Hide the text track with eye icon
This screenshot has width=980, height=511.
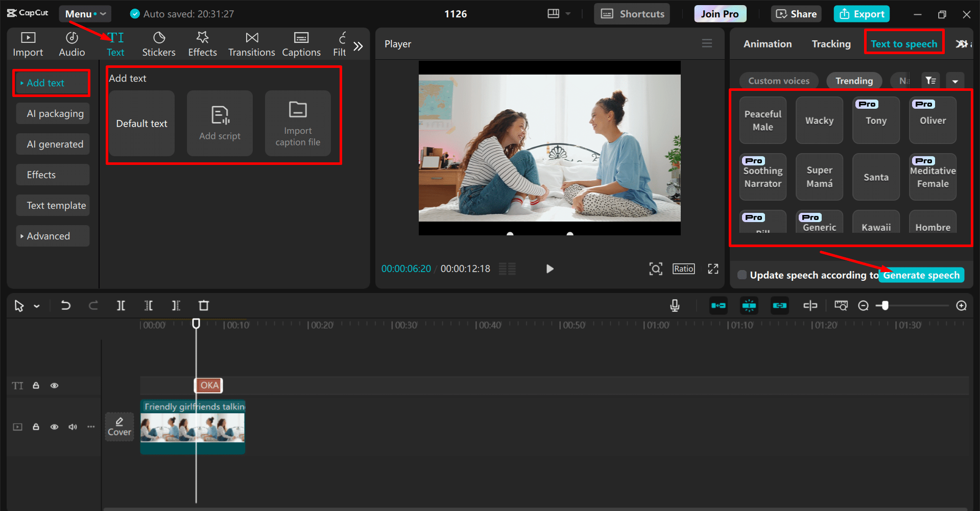54,386
